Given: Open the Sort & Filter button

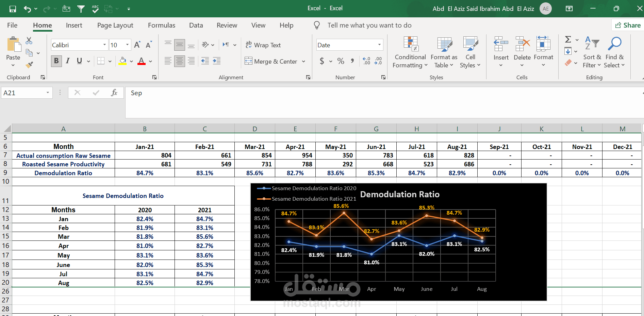Looking at the screenshot, I should coord(592,52).
